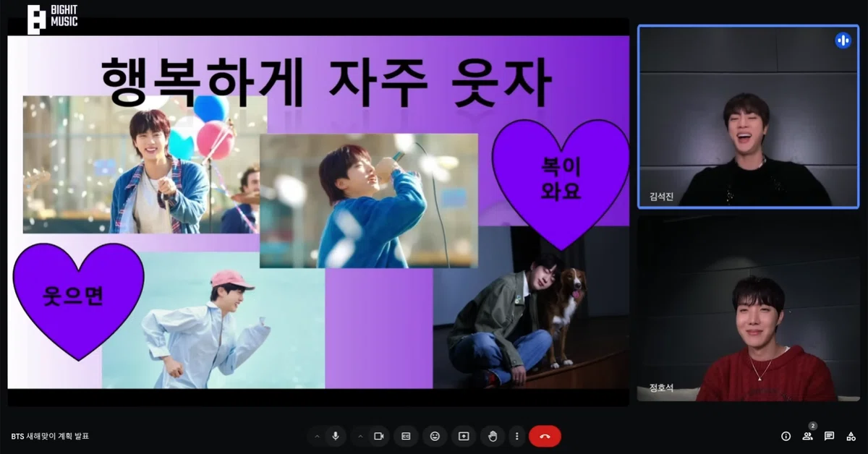Screen dimensions: 868x454
Task: Click the 김석진 name label
Action: (660, 196)
